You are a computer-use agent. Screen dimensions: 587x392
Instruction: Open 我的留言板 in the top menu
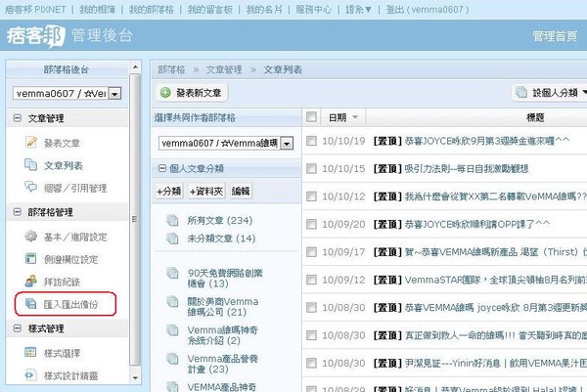point(210,10)
